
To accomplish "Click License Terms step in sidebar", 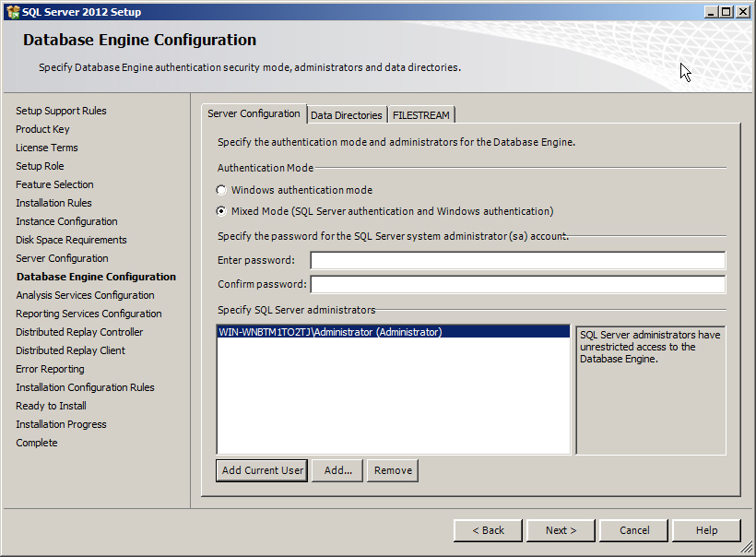I will (47, 148).
